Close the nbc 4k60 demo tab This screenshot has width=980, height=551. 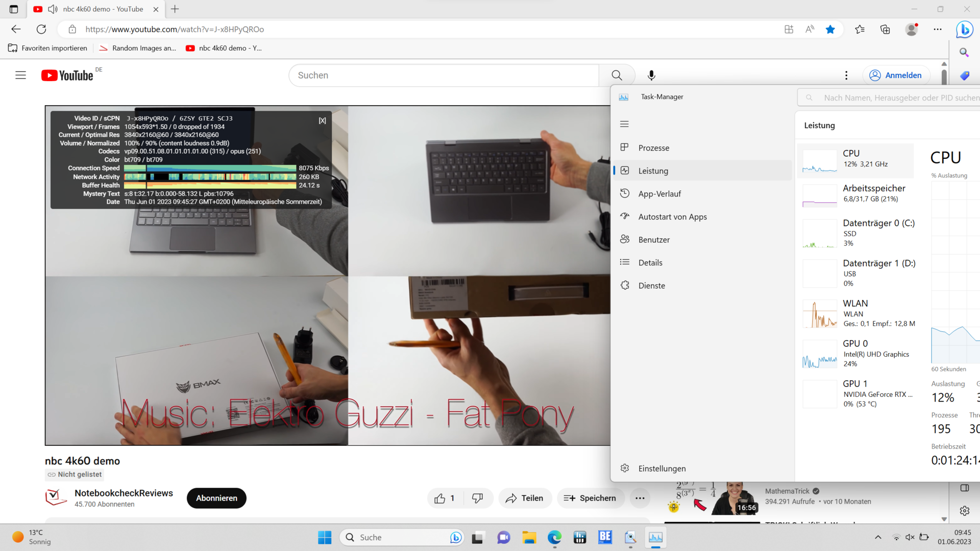click(x=156, y=9)
